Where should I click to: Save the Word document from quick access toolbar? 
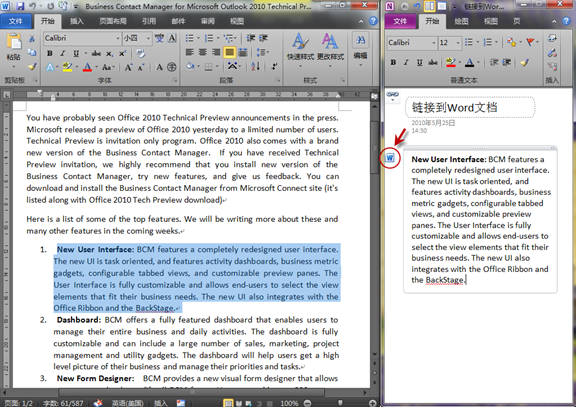[x=20, y=6]
